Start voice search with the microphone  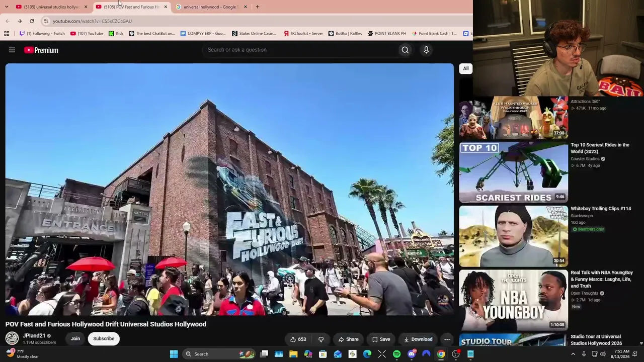tap(426, 50)
